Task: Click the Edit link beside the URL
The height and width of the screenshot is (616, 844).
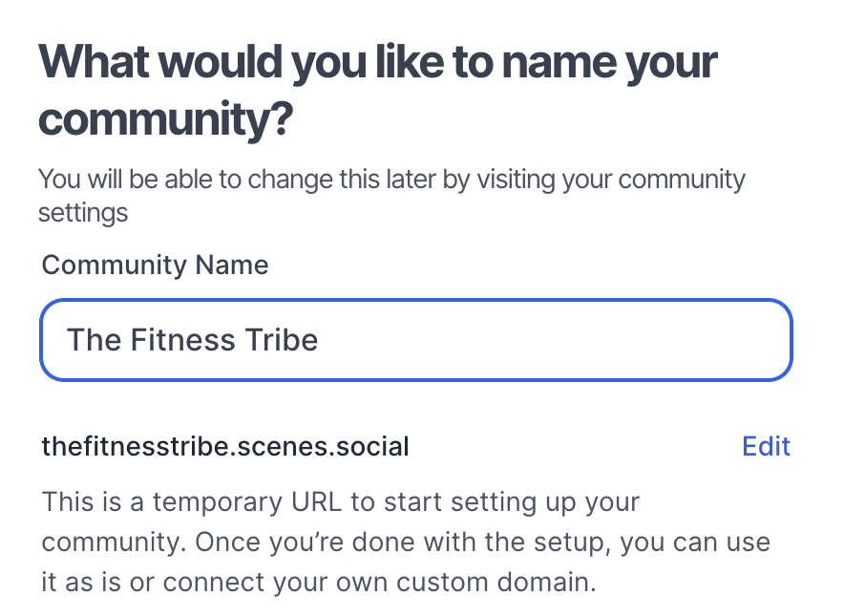Action: 766,446
